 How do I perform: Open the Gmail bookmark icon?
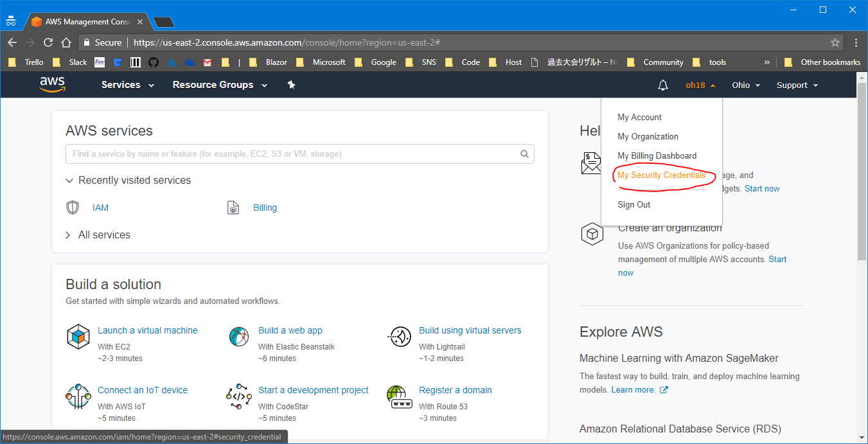tap(207, 62)
